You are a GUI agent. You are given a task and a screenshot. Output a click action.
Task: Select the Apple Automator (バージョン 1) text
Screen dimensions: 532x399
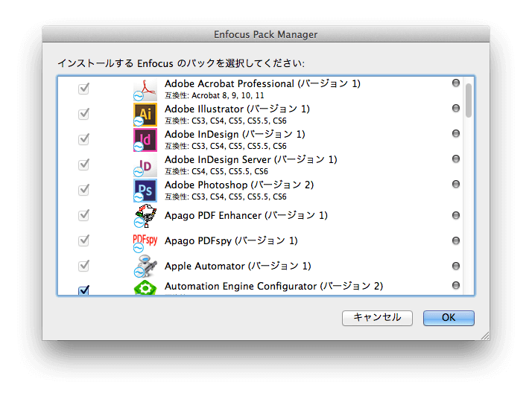pyautogui.click(x=238, y=266)
